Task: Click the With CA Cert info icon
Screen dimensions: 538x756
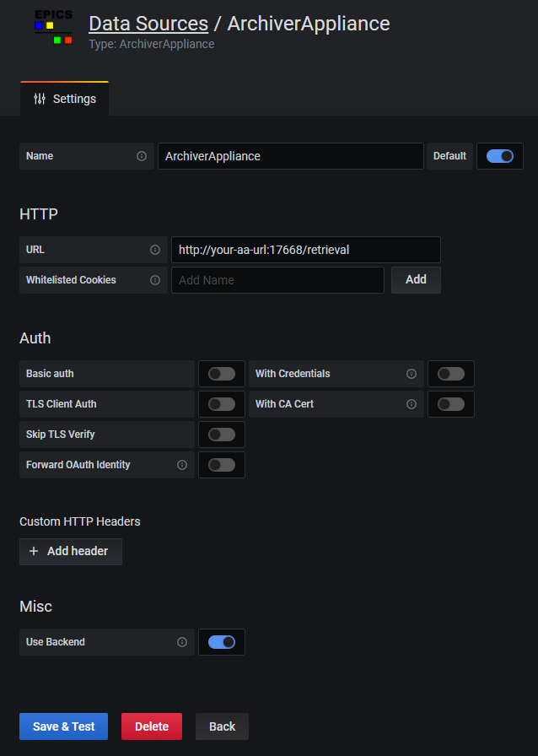Action: (412, 404)
